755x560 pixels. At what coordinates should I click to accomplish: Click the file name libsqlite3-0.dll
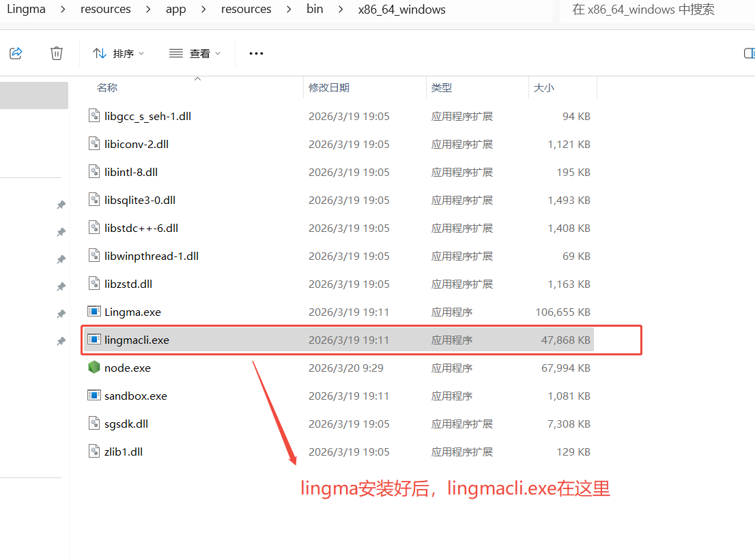coord(140,200)
